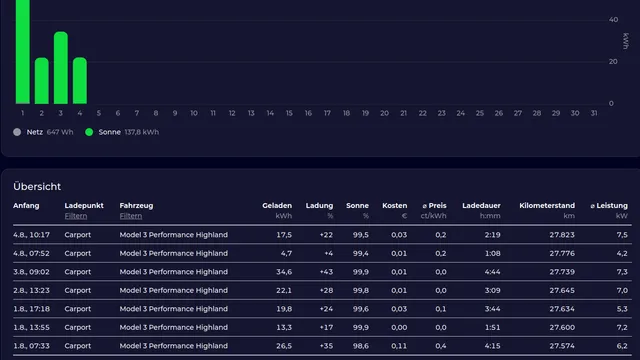Click the 27.823 km odometer value
This screenshot has height=360, width=640.
click(x=562, y=235)
